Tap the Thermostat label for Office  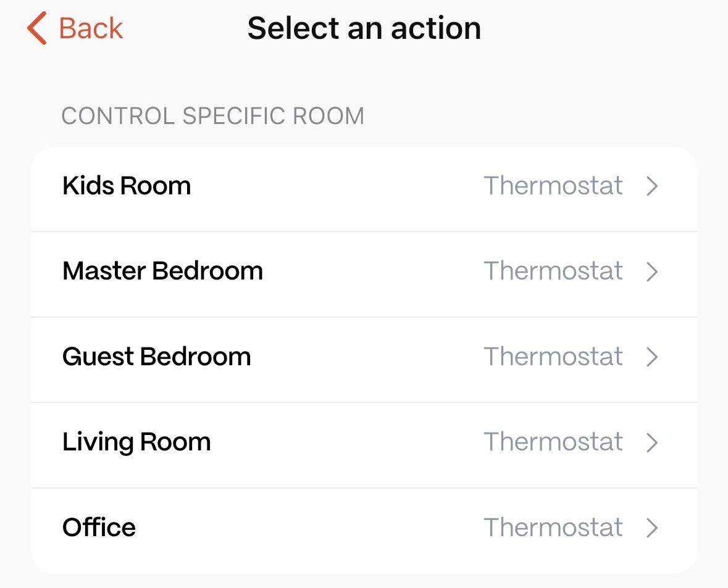point(553,528)
